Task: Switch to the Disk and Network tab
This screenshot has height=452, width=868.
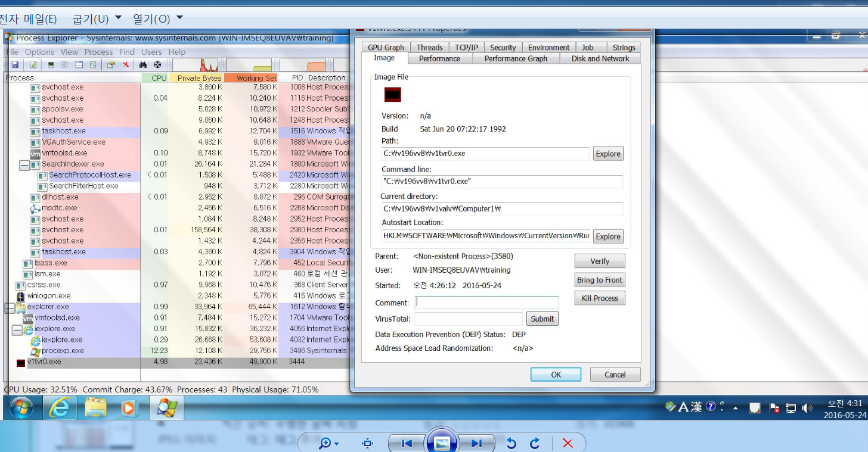Action: coord(600,58)
